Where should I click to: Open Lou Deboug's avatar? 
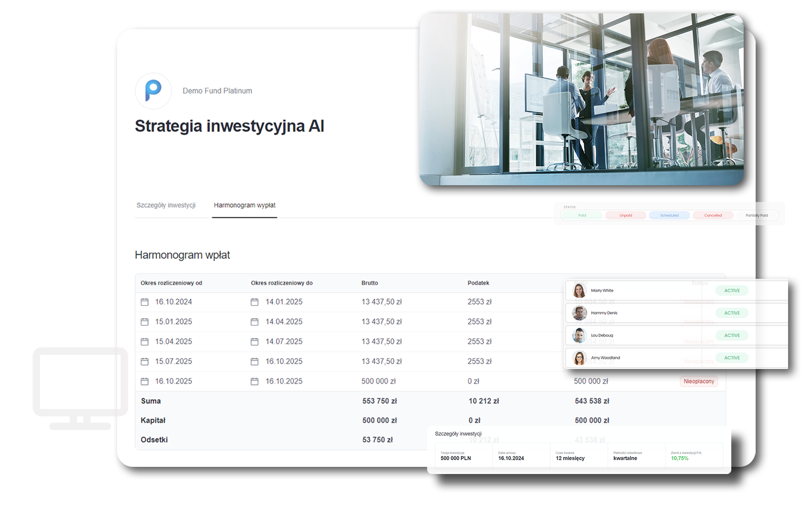(x=579, y=335)
